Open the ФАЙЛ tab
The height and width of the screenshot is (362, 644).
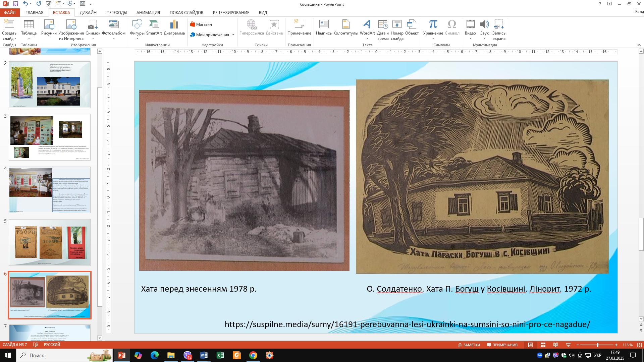coord(10,12)
